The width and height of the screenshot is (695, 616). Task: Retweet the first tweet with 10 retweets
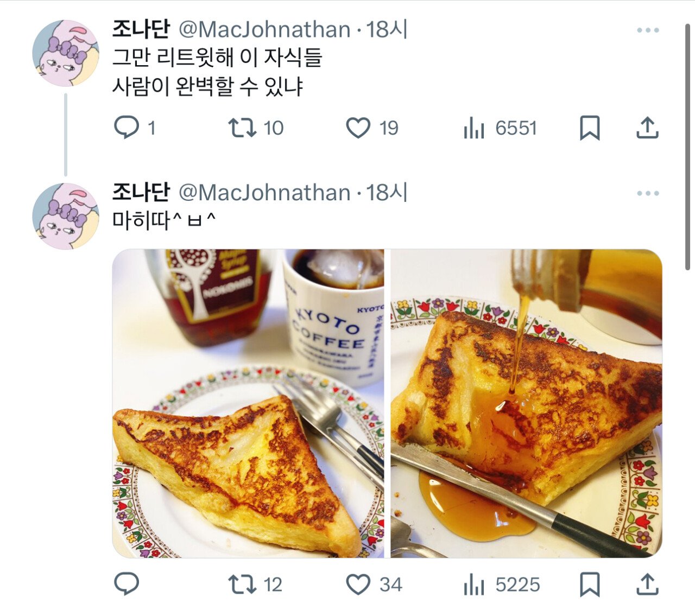[242, 128]
